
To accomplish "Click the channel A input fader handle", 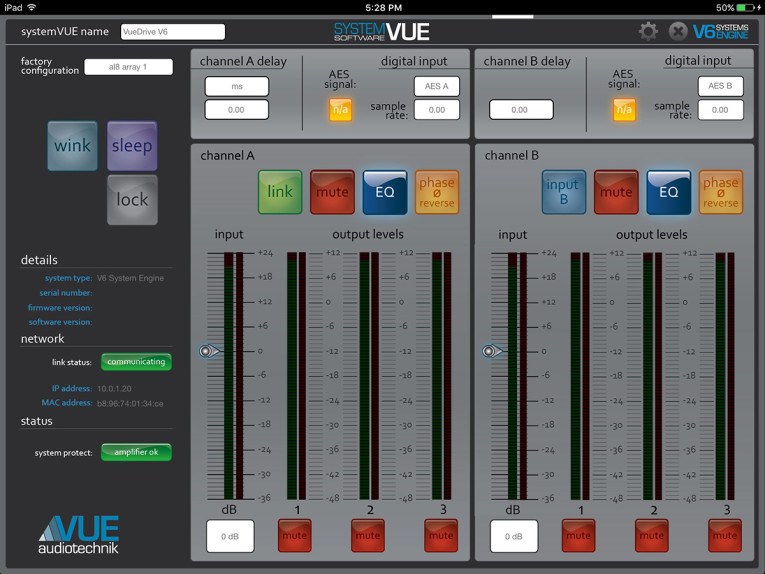I will click(x=209, y=351).
